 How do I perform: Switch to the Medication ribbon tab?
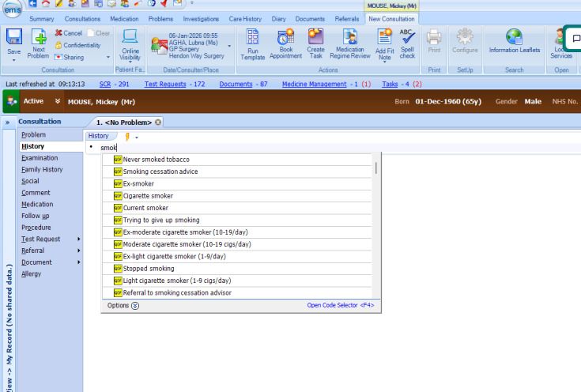tap(124, 19)
